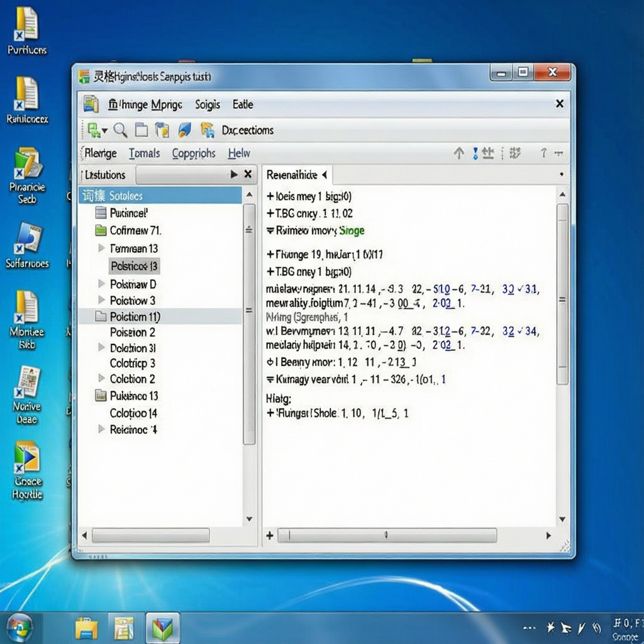
Task: Click the Hlatg: label
Action: [x=279, y=398]
